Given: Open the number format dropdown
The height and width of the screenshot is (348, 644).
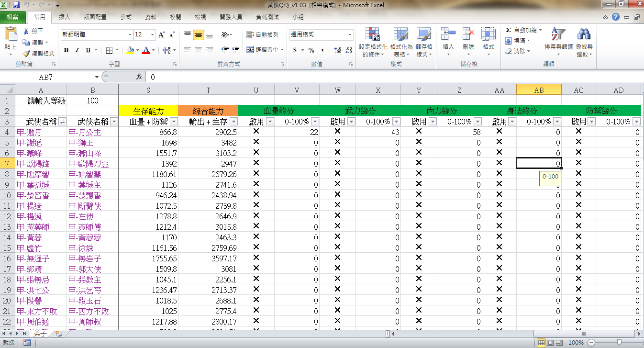Looking at the screenshot, I should (x=350, y=35).
